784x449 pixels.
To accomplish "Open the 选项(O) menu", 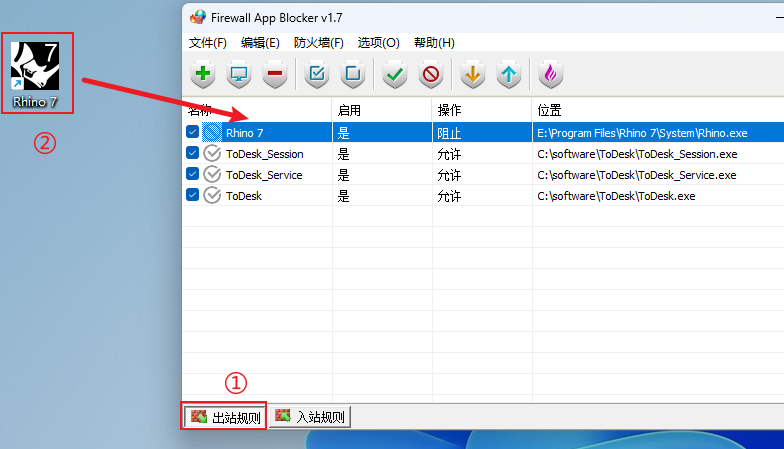I will [378, 43].
